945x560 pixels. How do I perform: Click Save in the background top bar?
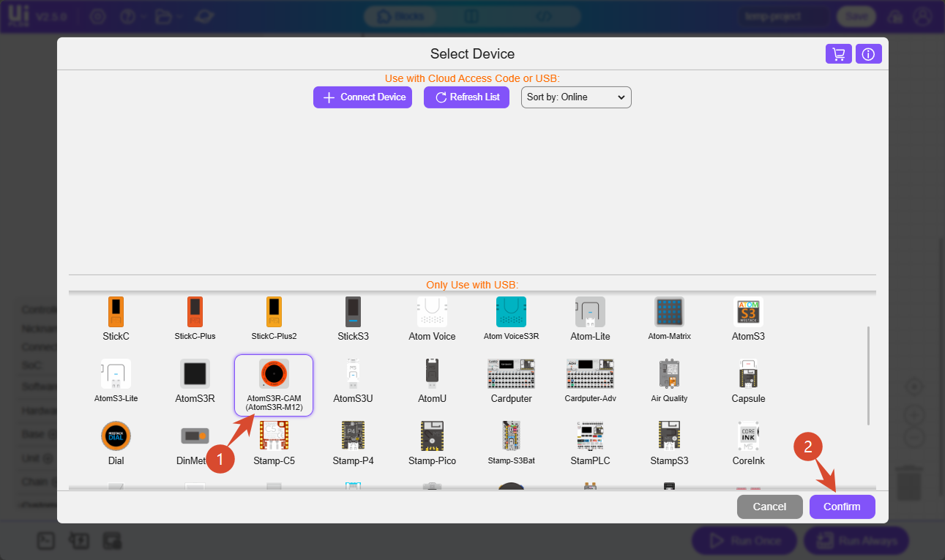[856, 16]
